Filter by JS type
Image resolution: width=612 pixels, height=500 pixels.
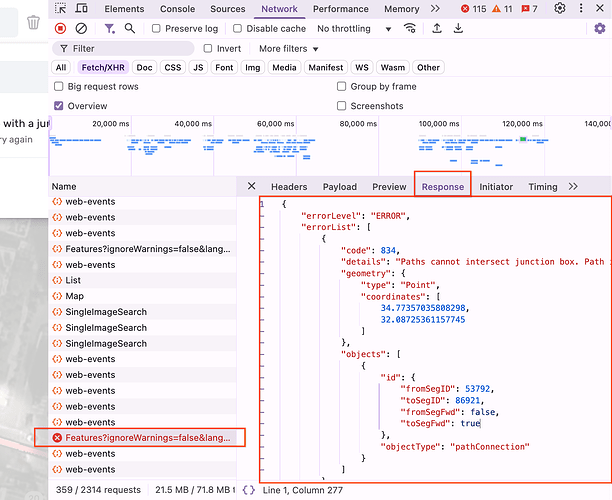[198, 68]
